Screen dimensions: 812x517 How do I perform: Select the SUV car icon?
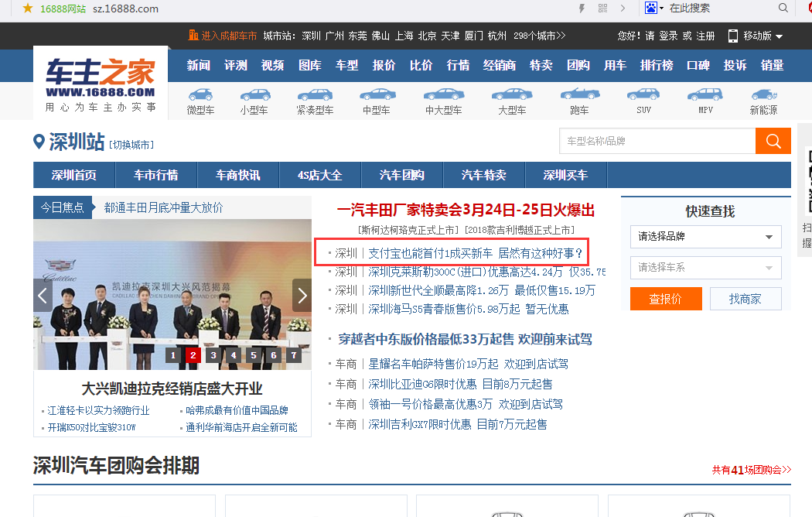[643, 94]
